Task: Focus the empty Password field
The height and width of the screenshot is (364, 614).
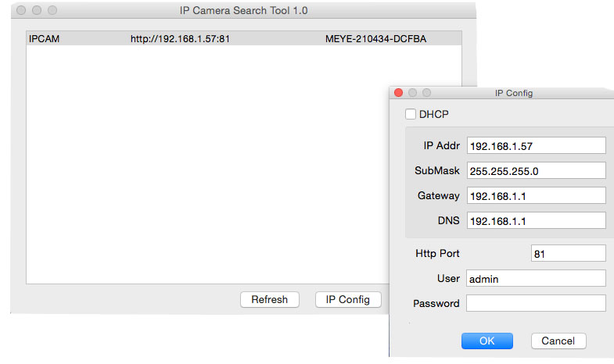Action: [536, 303]
